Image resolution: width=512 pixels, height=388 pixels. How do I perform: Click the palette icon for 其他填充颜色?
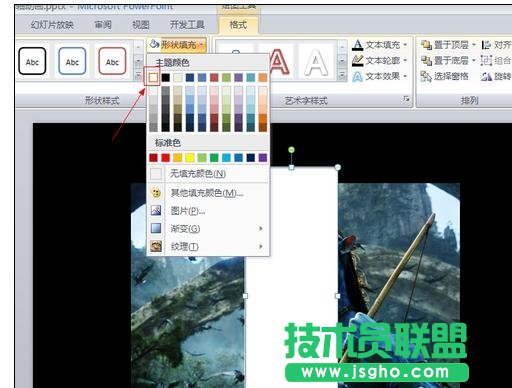[x=156, y=193]
